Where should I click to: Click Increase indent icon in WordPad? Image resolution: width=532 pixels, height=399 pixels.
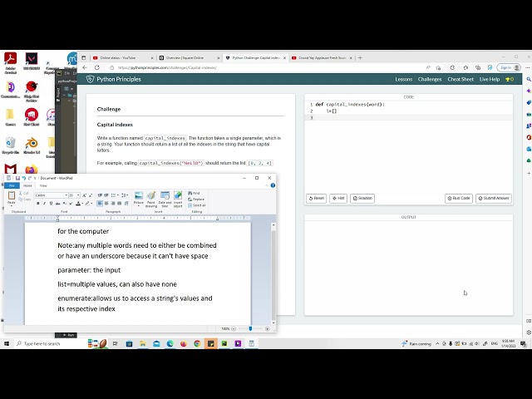coord(106,195)
